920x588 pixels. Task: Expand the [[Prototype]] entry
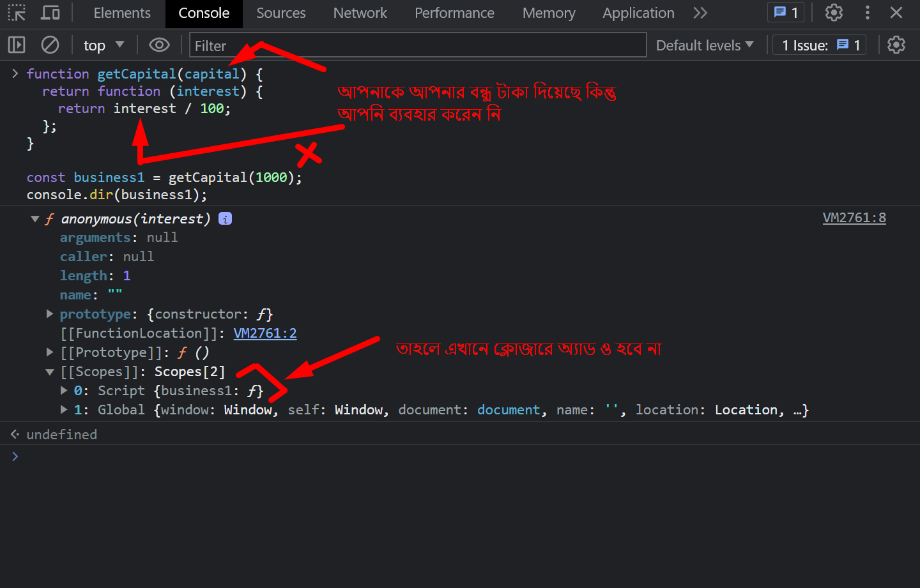coord(50,352)
